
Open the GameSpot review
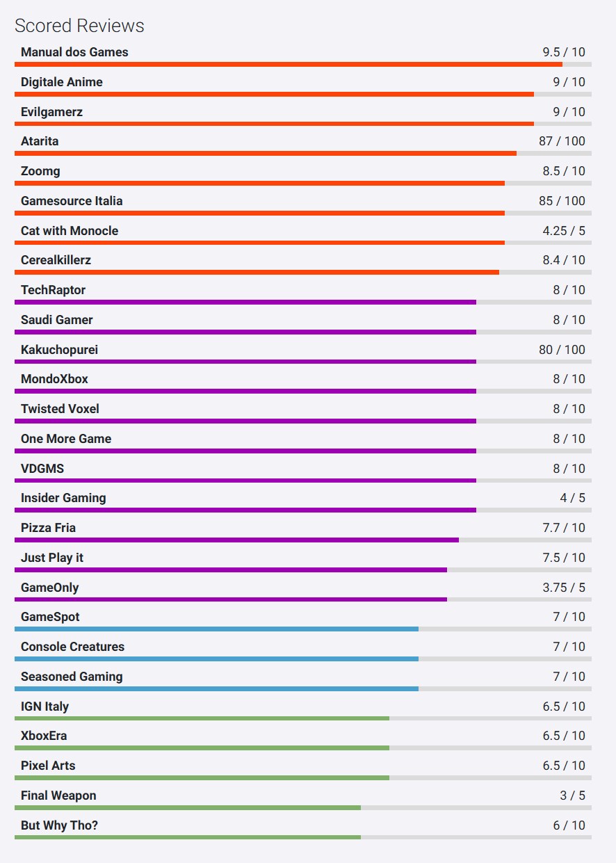point(50,617)
